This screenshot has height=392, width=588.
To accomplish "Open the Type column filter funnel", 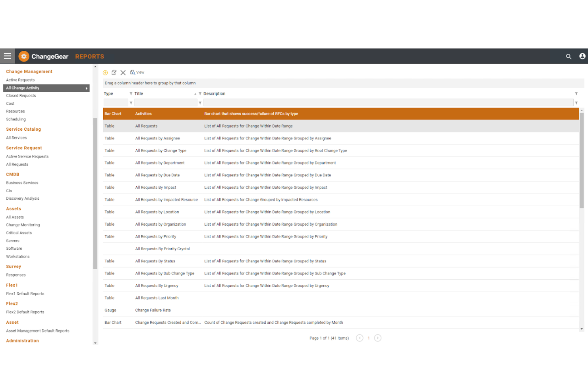I will coord(131,93).
